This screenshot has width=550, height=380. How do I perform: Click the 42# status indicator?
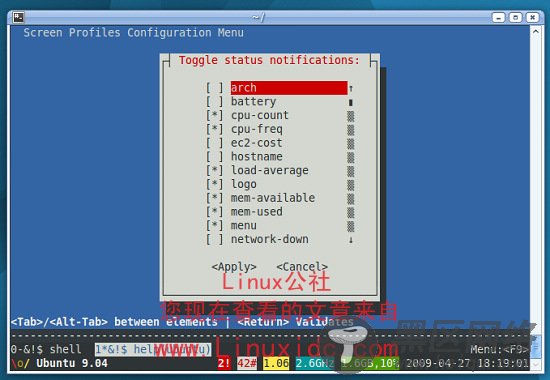(247, 363)
